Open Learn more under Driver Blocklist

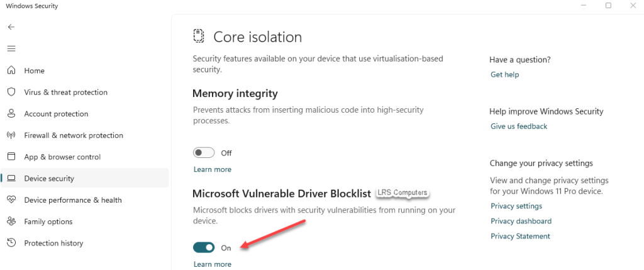pos(212,264)
